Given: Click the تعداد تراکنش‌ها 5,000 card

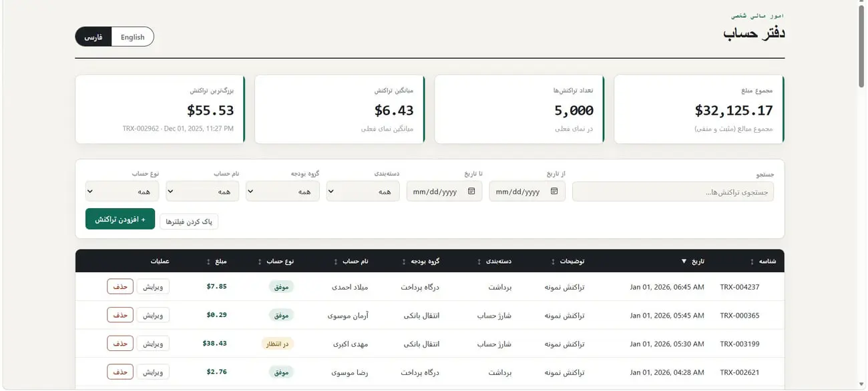Looking at the screenshot, I should (519, 109).
